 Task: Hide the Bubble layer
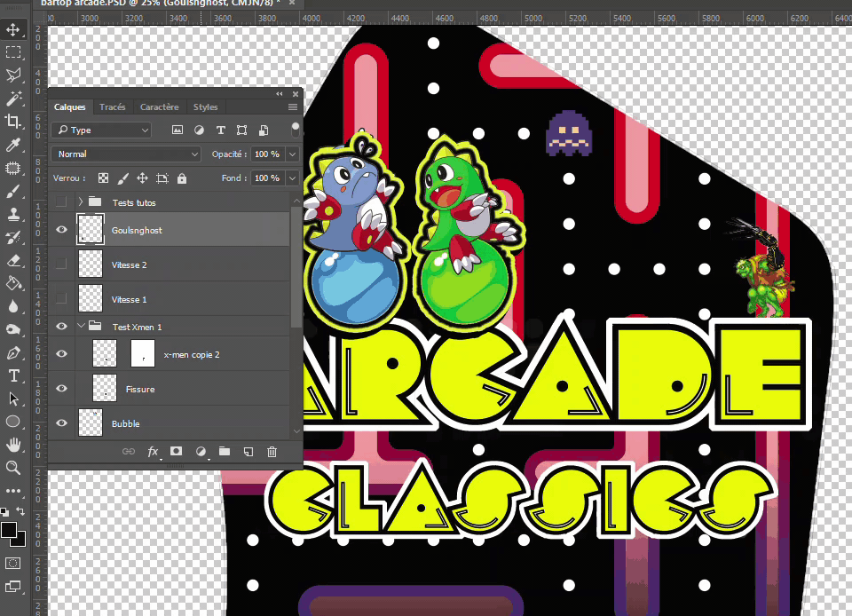(61, 423)
